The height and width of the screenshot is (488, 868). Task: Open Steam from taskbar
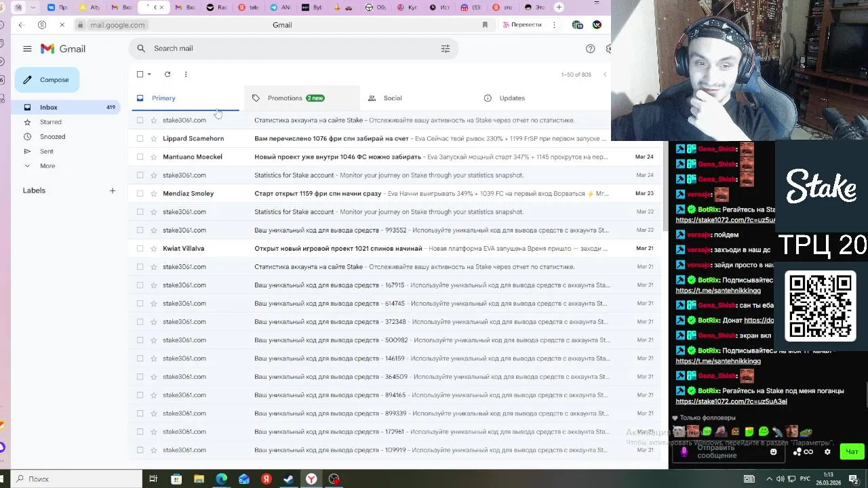(289, 479)
